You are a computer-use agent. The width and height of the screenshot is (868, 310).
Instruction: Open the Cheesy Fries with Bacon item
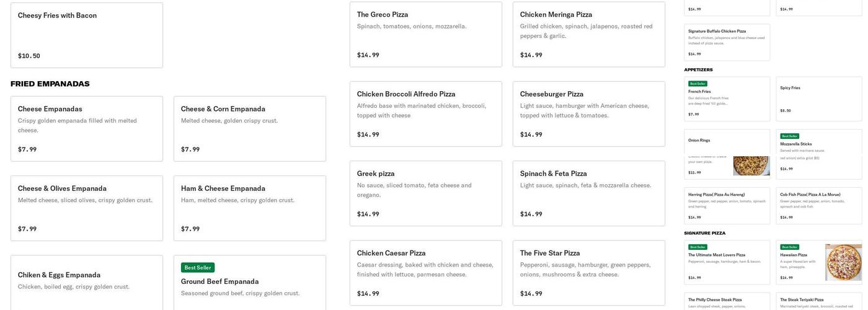[86, 35]
